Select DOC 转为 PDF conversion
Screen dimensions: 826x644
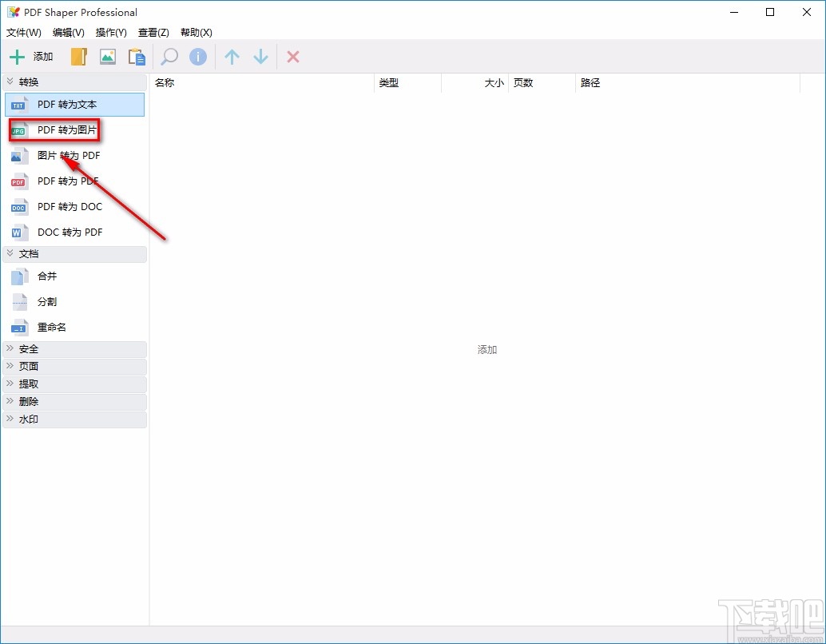(69, 232)
